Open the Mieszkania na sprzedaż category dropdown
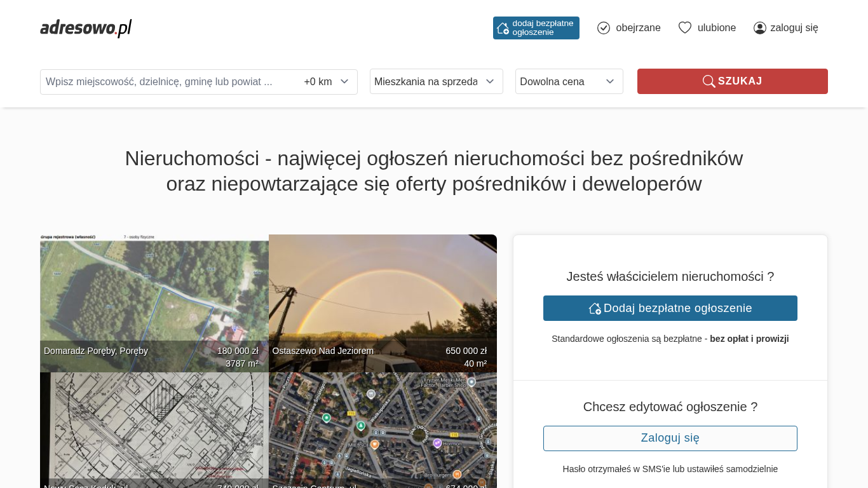 coord(436,81)
